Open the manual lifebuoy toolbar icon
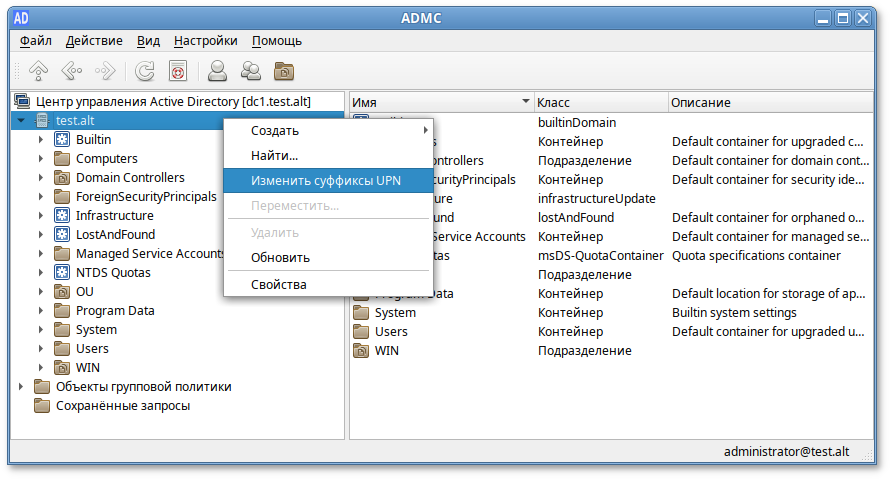 (x=178, y=71)
